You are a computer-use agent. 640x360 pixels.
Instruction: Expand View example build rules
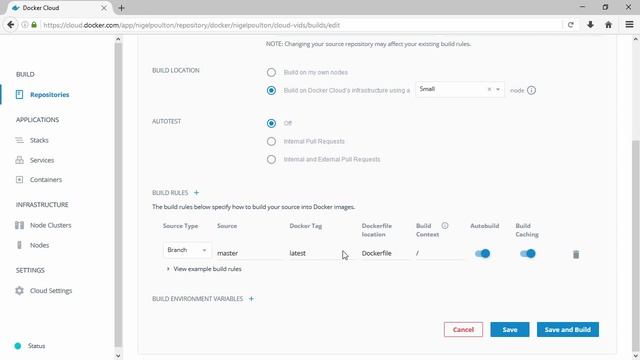point(204,269)
